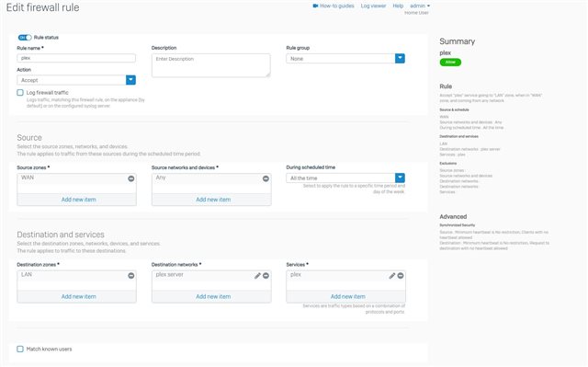The image size is (588, 367).
Task: Add new item to Source networks and devices
Action: (x=213, y=200)
